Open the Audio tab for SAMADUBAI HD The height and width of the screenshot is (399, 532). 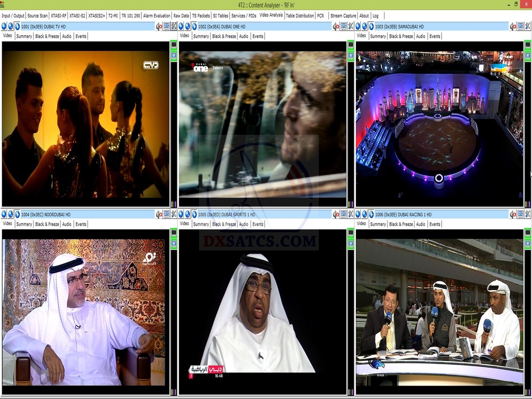(x=421, y=36)
